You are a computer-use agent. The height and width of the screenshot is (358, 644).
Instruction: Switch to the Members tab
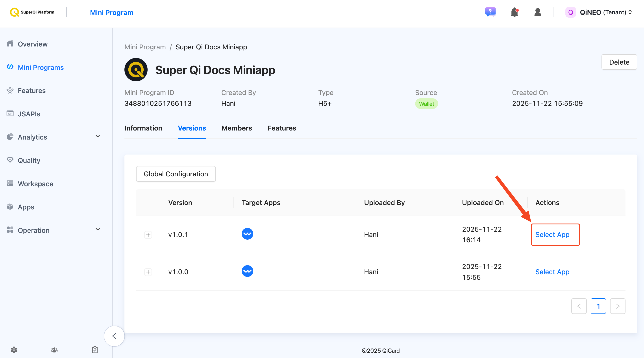(x=237, y=128)
